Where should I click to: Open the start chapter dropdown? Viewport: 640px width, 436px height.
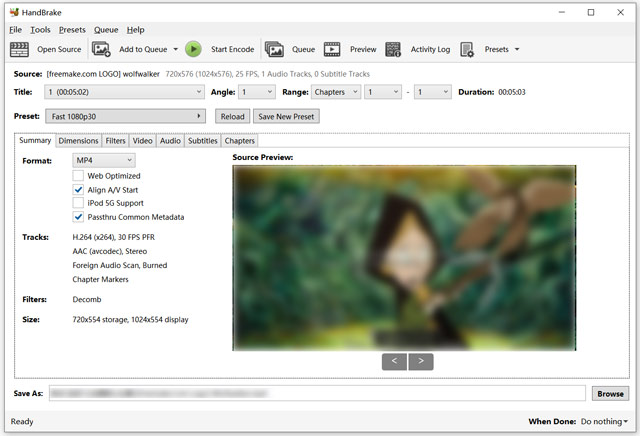tap(383, 92)
